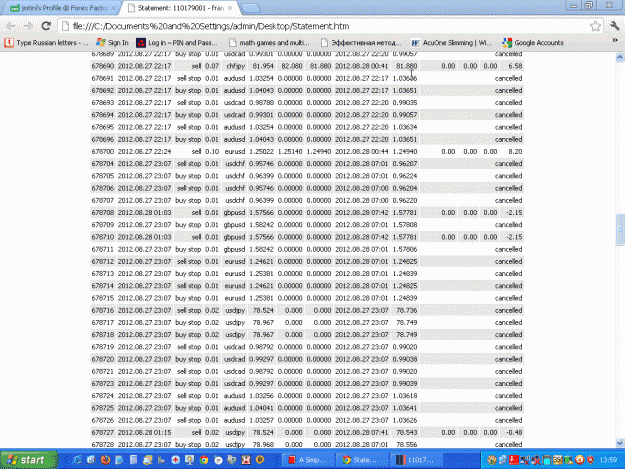
Task: Launch Firefox from quick launch
Action: coord(105,460)
